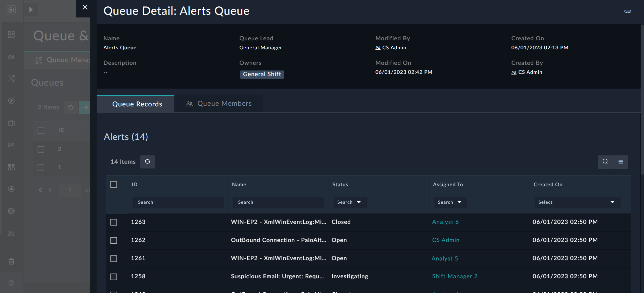The height and width of the screenshot is (293, 644).
Task: Click 'CS Admin' under Modified By
Action: click(394, 48)
